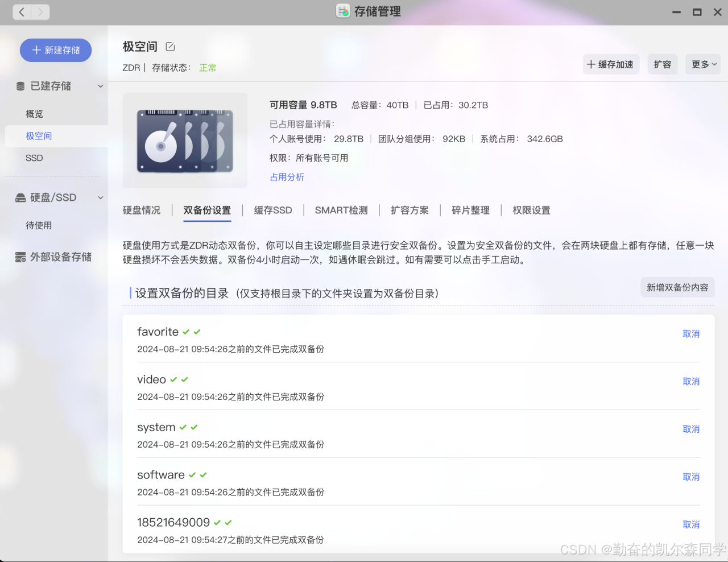Click the 存储管理 app icon in titlebar

342,11
